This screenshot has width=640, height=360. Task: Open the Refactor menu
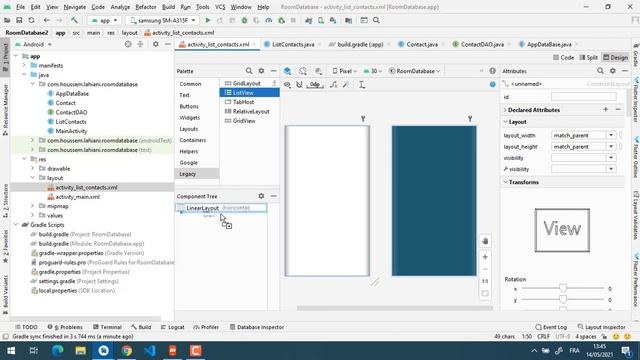146,7
